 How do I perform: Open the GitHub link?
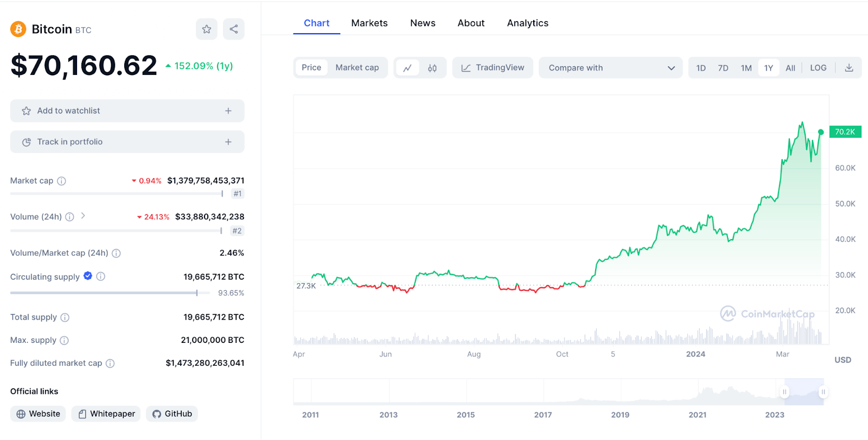click(x=172, y=414)
